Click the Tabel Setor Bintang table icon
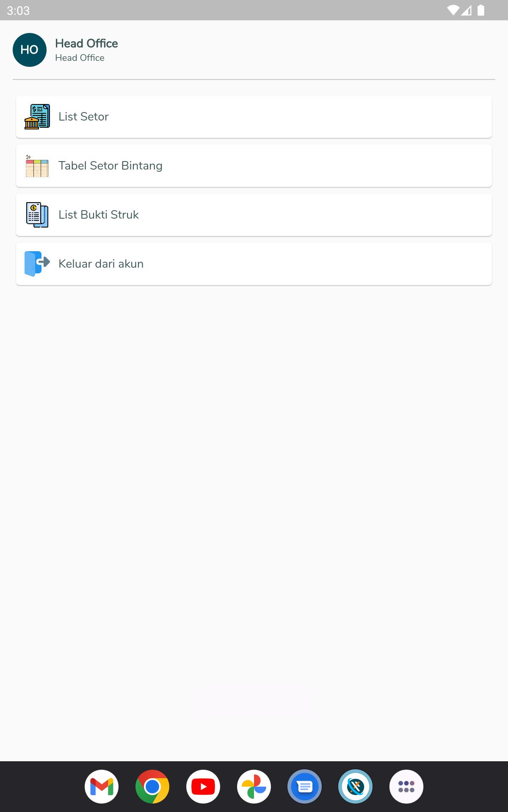 [37, 166]
